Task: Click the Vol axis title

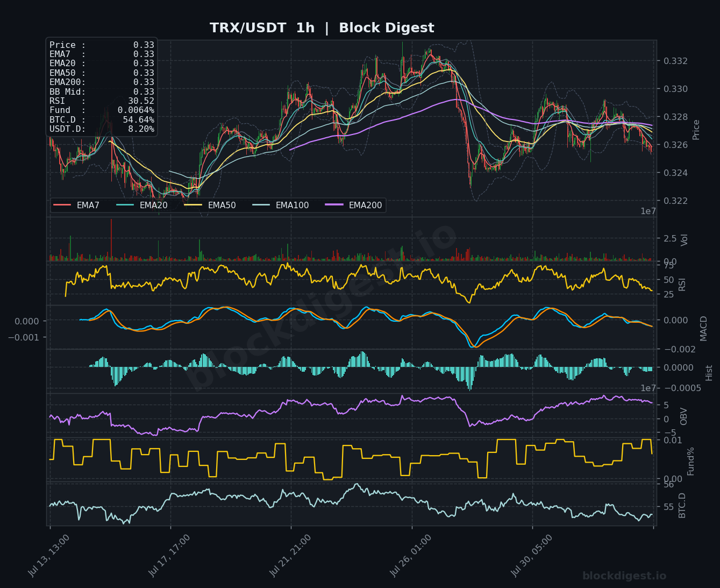Action: click(x=685, y=240)
